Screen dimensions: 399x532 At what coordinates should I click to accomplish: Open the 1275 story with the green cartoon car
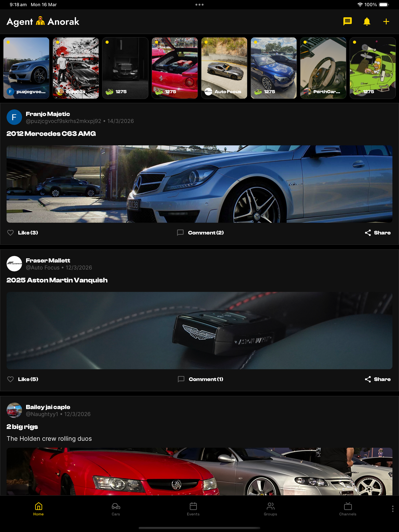[373, 68]
